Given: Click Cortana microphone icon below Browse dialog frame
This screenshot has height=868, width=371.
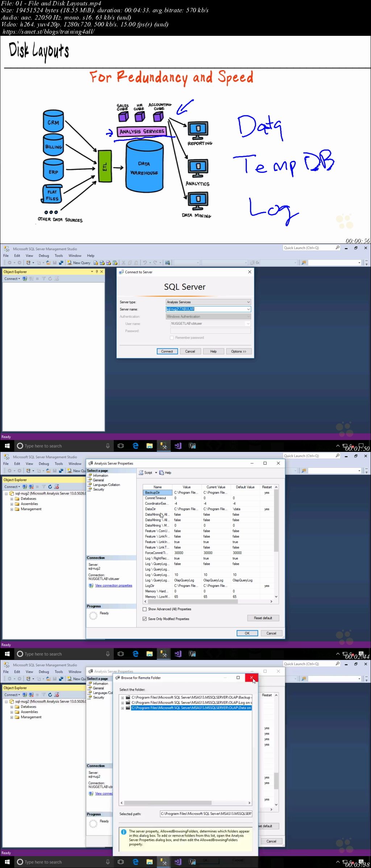Looking at the screenshot, I should tap(108, 862).
